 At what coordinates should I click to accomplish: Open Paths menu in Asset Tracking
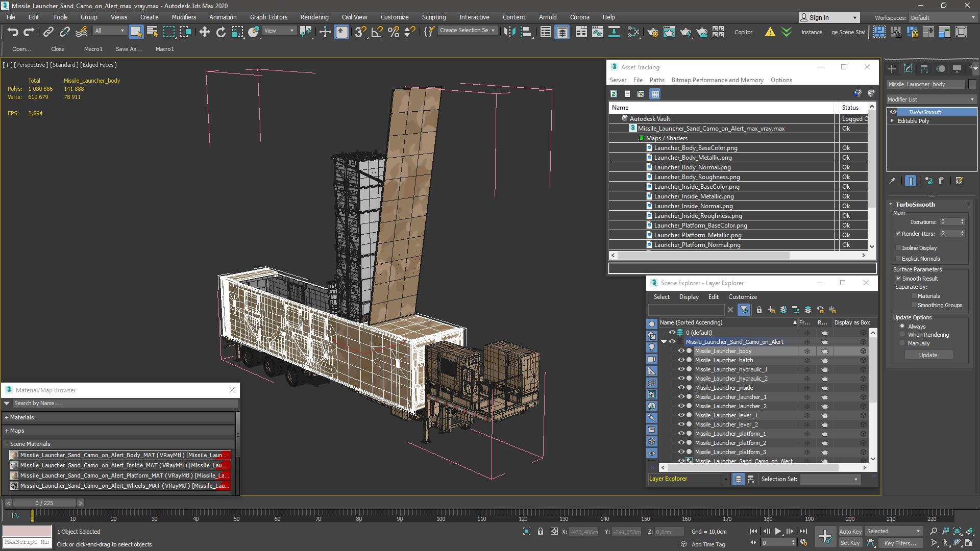tap(657, 80)
